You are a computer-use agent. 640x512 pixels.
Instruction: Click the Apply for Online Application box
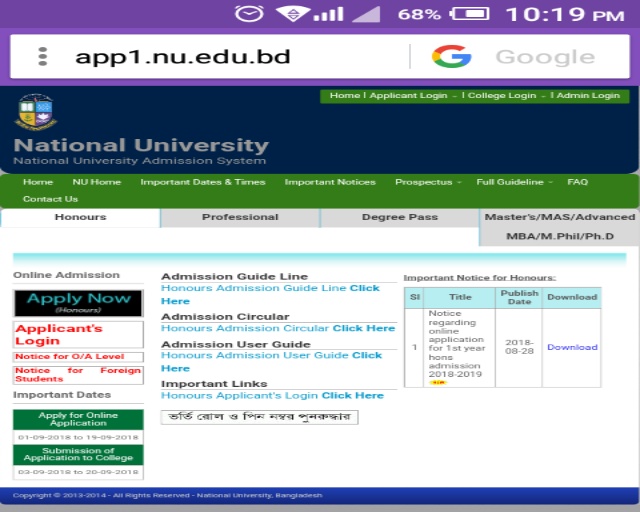[78, 419]
